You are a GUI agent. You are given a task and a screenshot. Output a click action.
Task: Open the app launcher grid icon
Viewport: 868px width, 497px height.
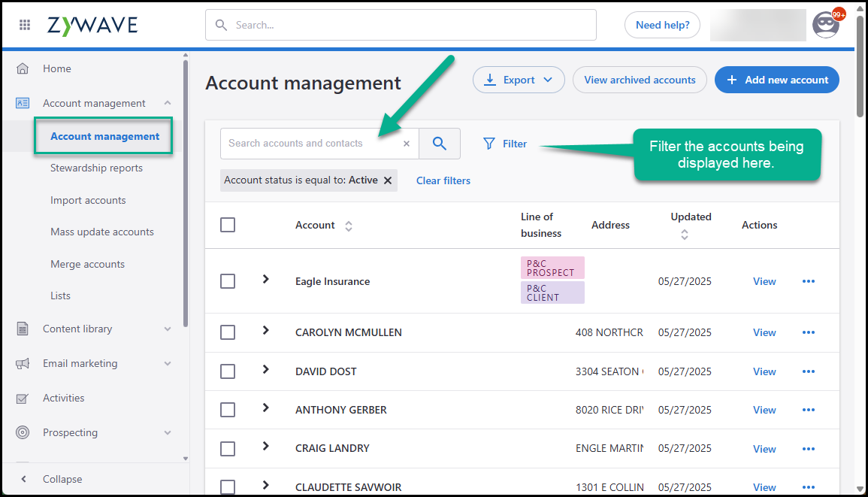[24, 25]
